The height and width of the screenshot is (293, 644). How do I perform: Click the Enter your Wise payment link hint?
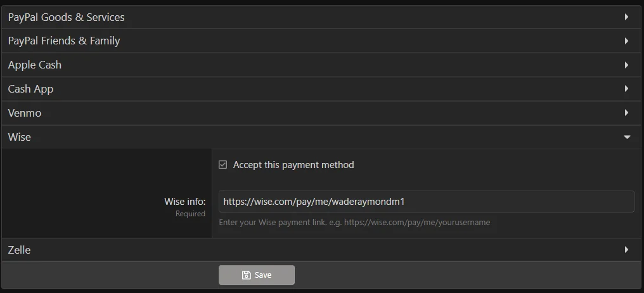pyautogui.click(x=354, y=223)
